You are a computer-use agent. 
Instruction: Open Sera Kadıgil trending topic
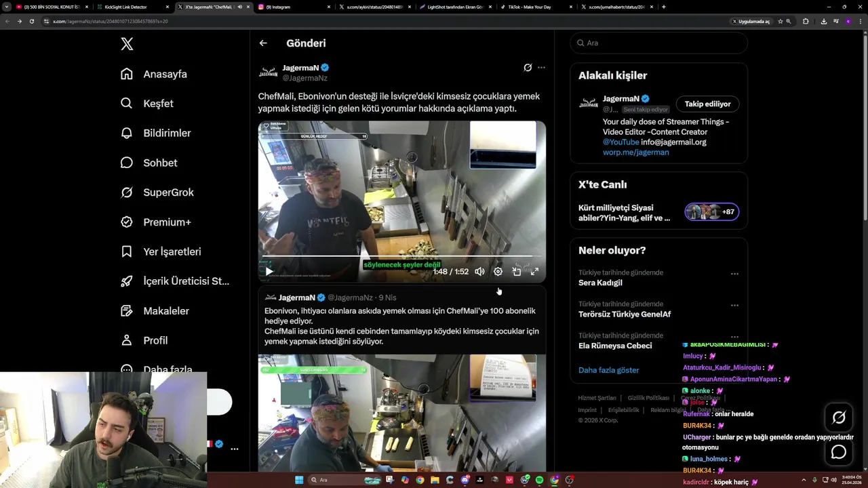point(600,283)
